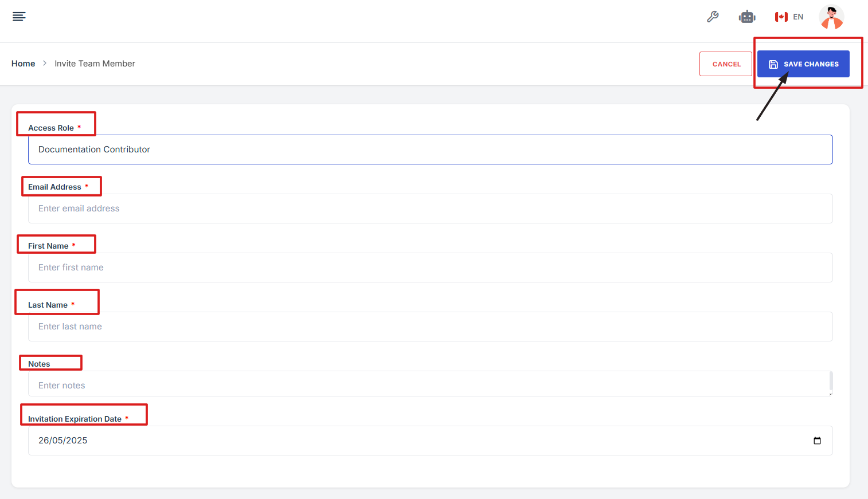Viewport: 868px width, 499px height.
Task: Grab the Notes field resize handle
Action: tap(830, 394)
